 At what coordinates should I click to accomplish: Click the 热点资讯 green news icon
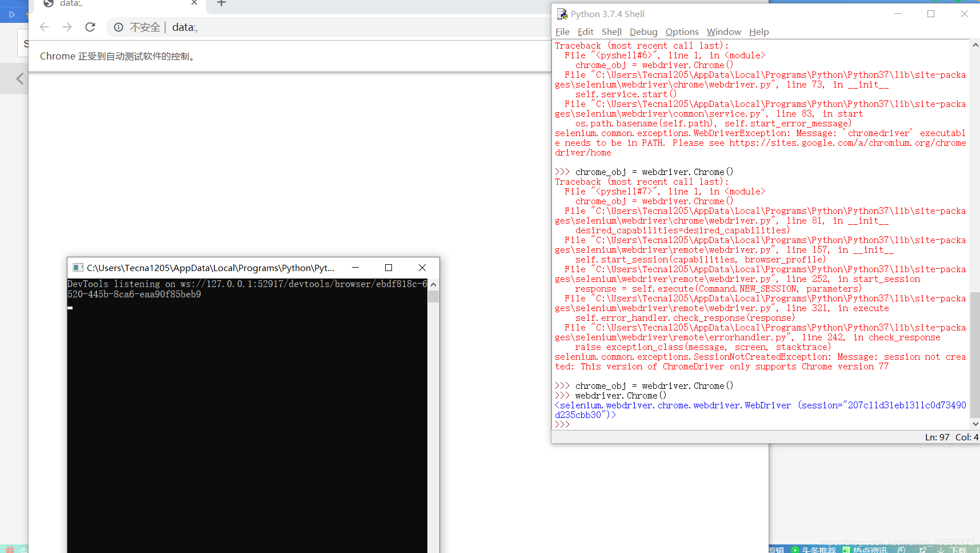coord(846,550)
